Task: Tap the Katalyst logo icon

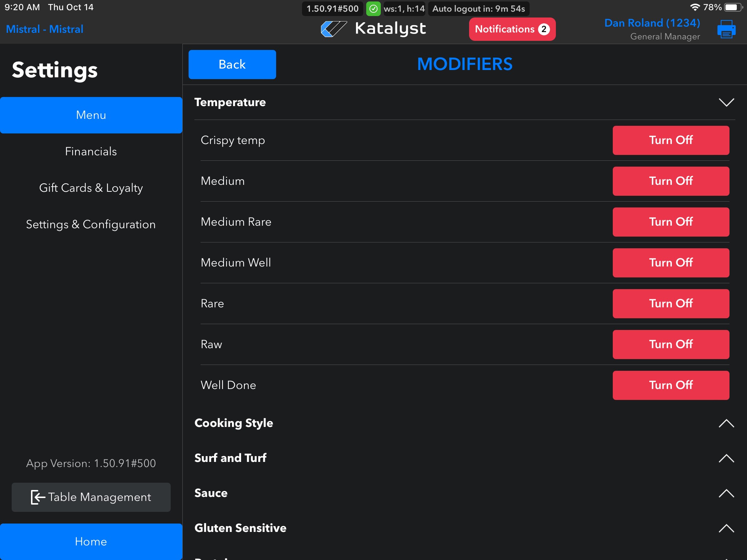Action: [x=333, y=29]
